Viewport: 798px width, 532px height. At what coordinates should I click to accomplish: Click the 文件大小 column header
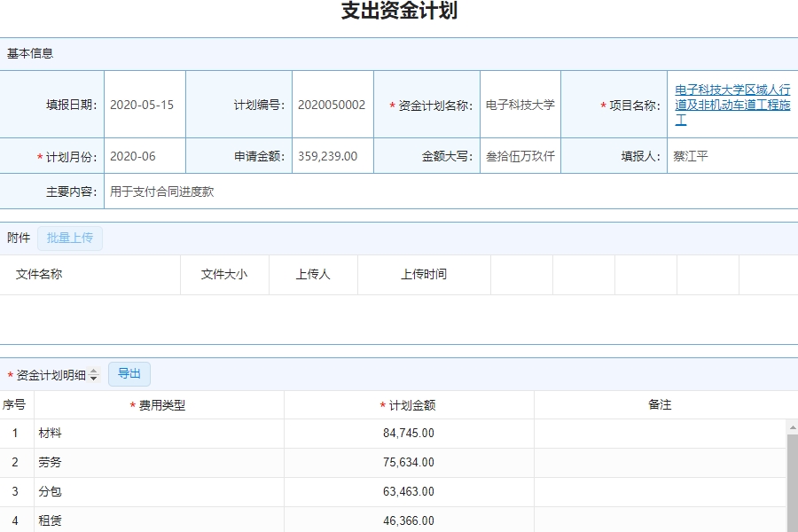[224, 274]
